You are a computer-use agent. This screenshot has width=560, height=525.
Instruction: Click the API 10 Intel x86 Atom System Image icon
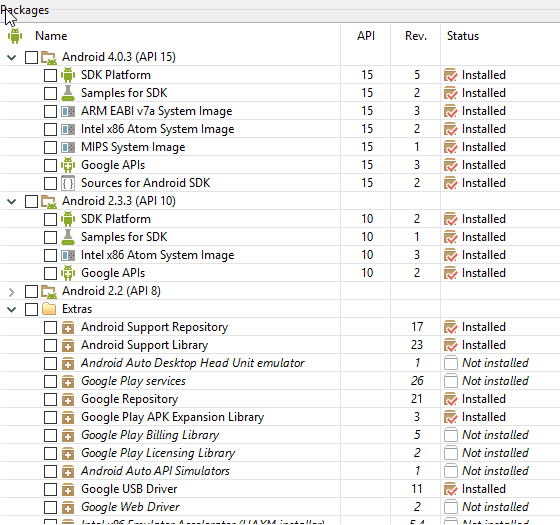(68, 255)
